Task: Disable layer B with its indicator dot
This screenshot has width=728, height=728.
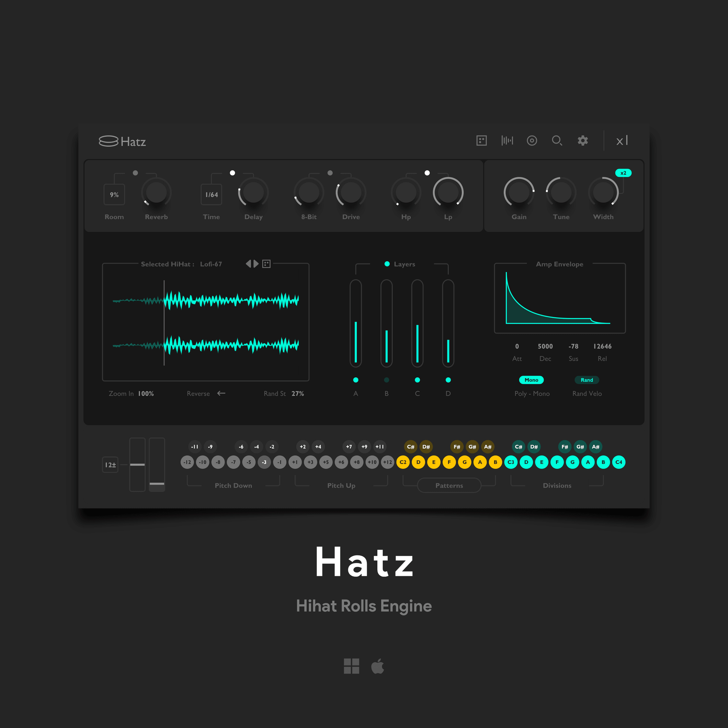Action: point(387,380)
